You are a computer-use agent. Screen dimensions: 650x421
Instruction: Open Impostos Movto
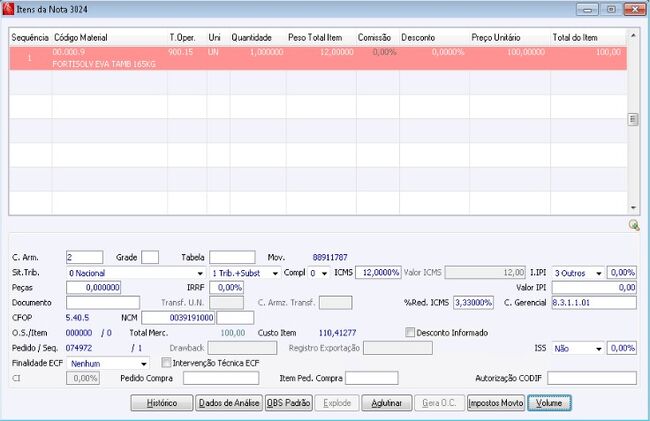pos(496,403)
